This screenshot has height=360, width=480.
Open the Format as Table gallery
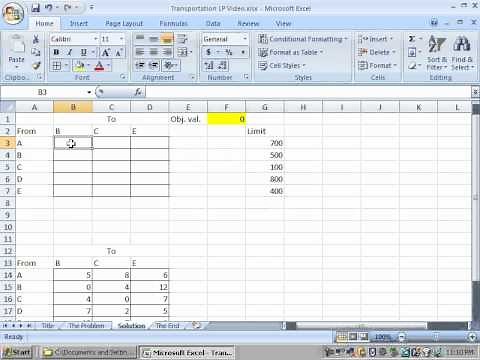click(291, 52)
